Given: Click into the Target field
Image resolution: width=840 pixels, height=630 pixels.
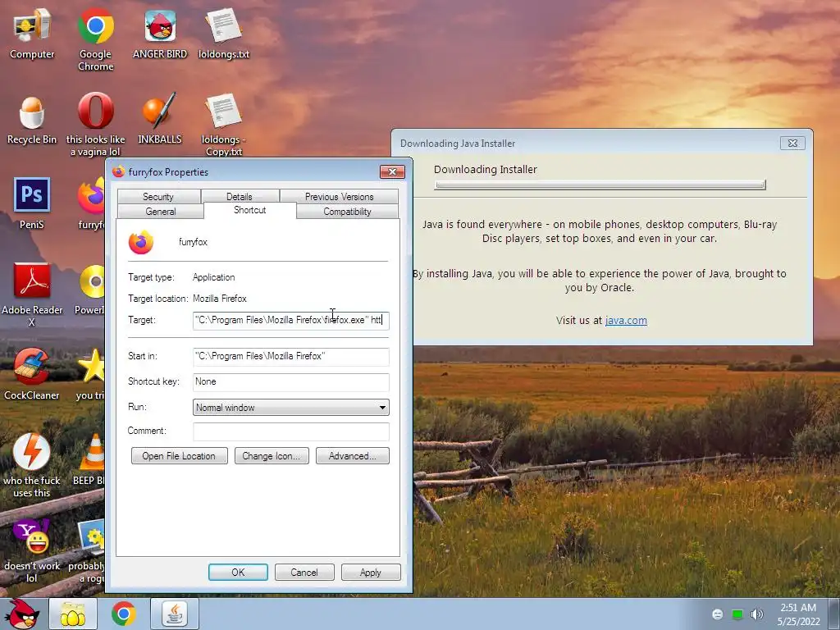Looking at the screenshot, I should (x=291, y=321).
